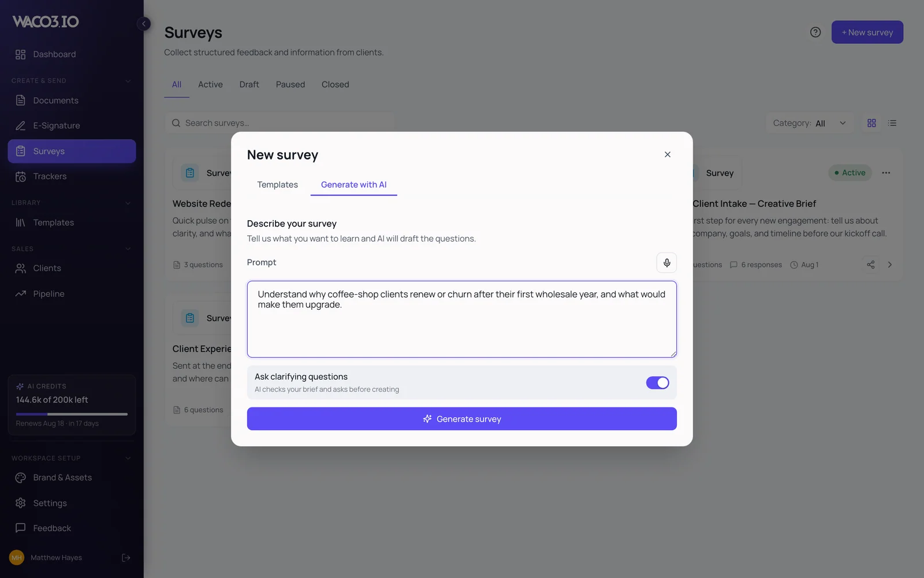Viewport: 924px width, 578px height.
Task: Select the Paused surveys tab
Action: 290,84
